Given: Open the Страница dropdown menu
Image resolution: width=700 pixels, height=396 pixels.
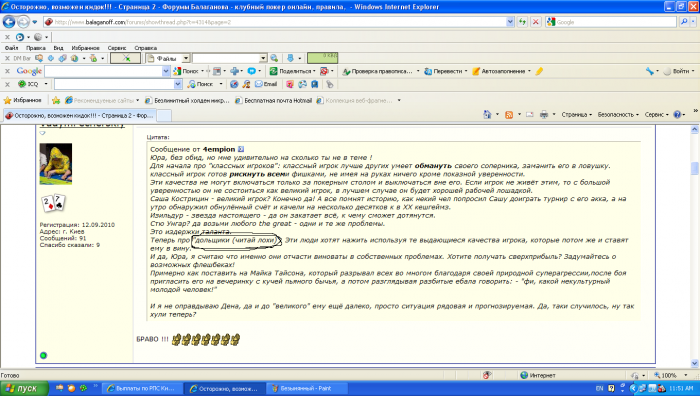Looking at the screenshot, I should tap(576, 115).
